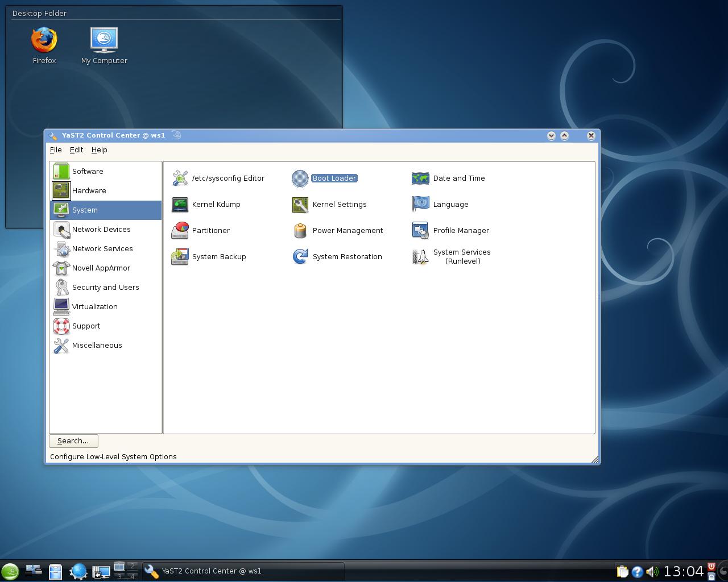728x582 pixels.
Task: Select the Security and Users category
Action: click(x=106, y=287)
